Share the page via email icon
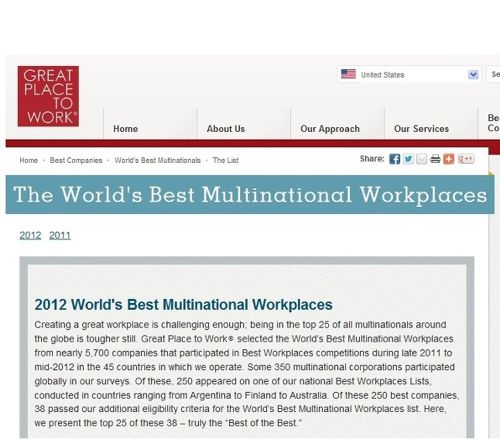 [x=422, y=159]
